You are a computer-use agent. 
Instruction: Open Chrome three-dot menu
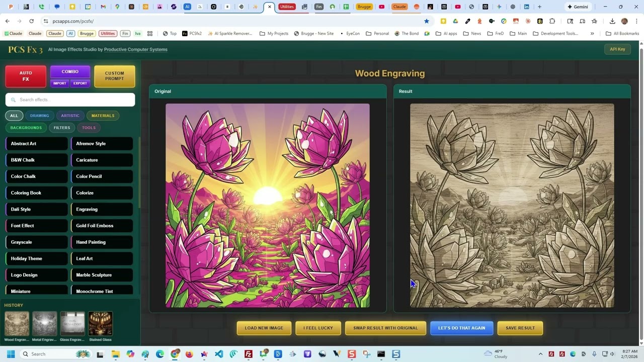pos(636,21)
